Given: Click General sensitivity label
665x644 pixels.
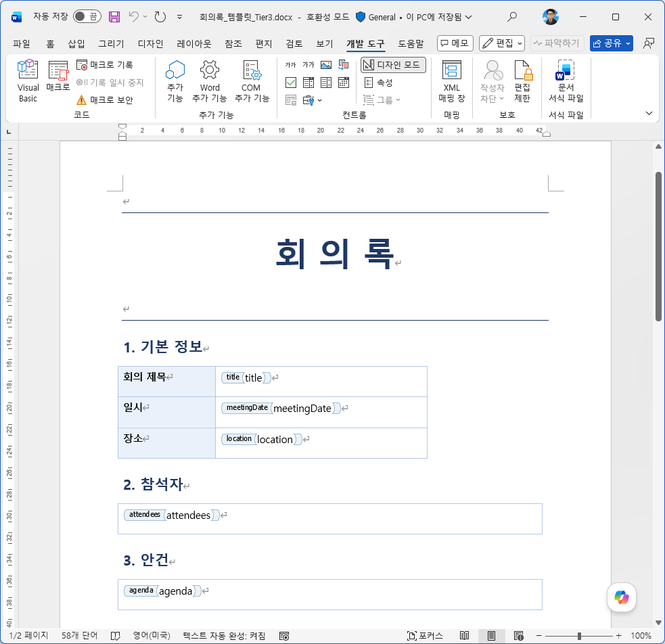Looking at the screenshot, I should (x=375, y=17).
